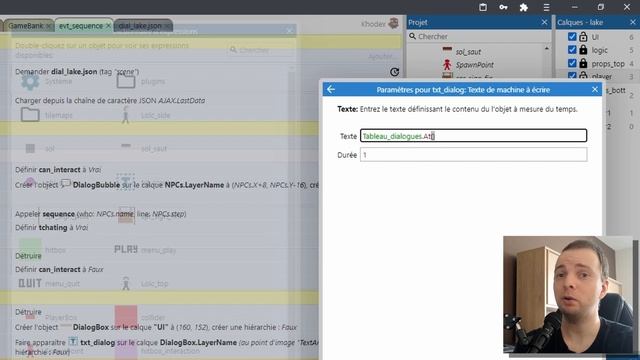Click the clock icon beside Demander action
640x360 pixels.
394,72
